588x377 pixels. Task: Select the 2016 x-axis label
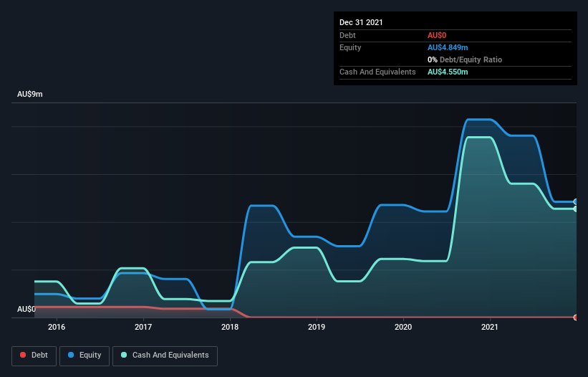57,327
